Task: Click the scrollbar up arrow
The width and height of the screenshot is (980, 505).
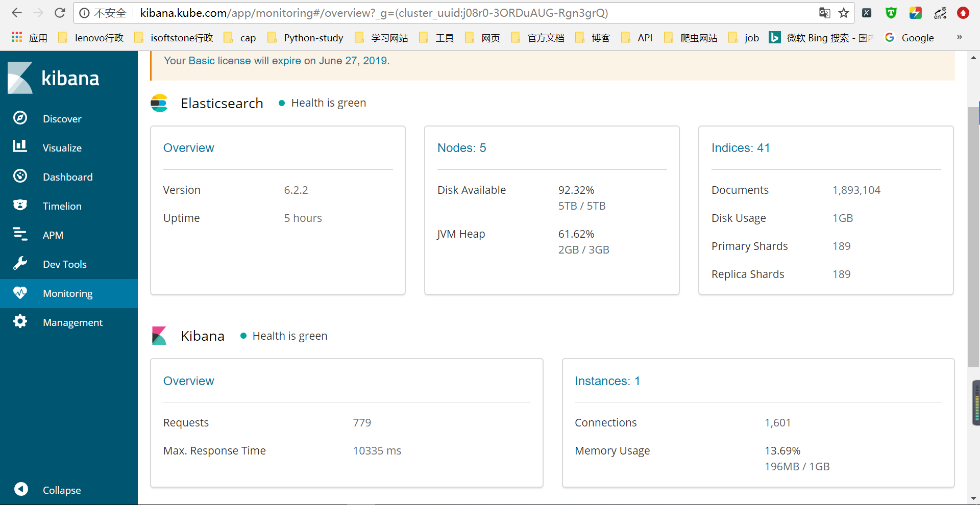Action: click(973, 58)
